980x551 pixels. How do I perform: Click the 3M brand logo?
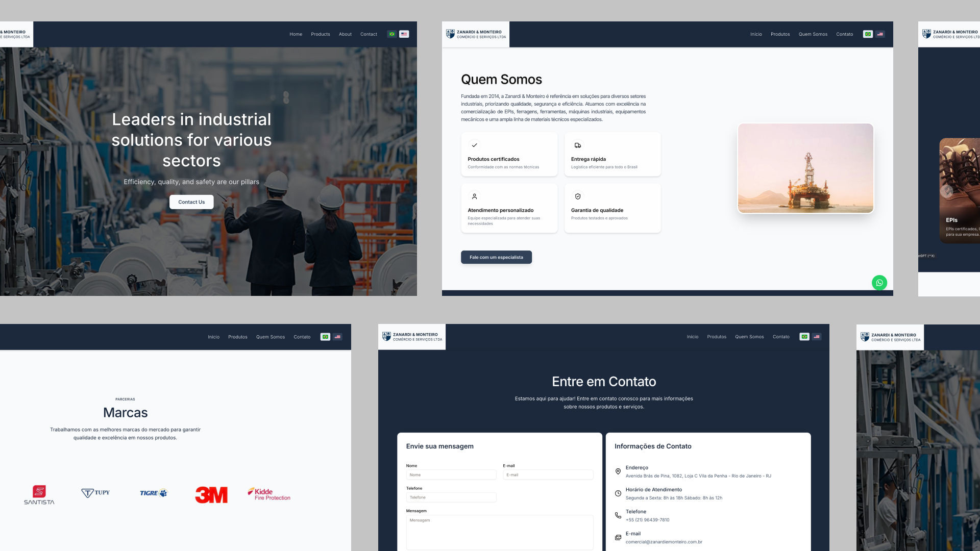coord(211,494)
